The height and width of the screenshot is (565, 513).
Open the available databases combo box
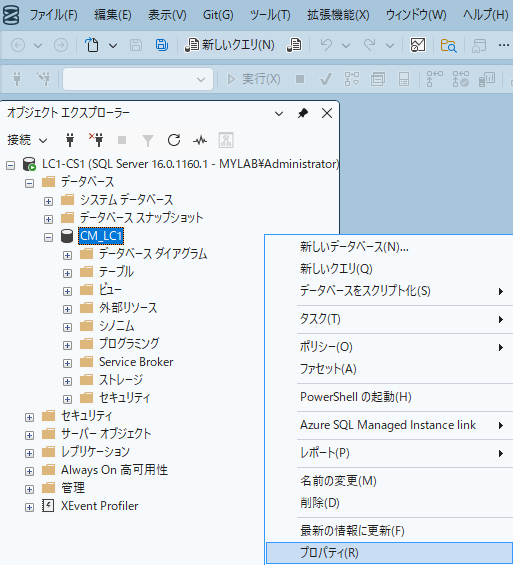coord(138,79)
